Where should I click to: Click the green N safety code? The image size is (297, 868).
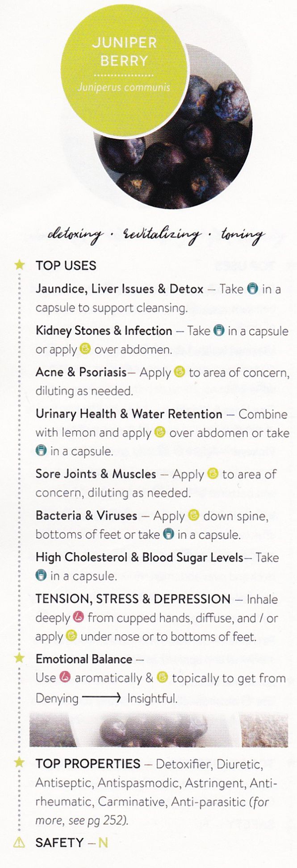click(103, 843)
